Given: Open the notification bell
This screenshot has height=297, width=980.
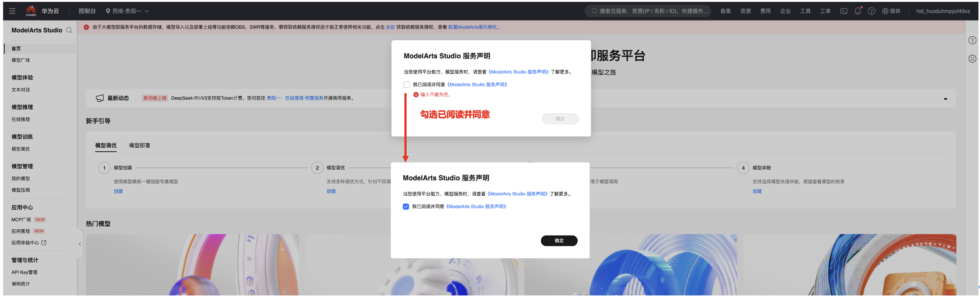Looking at the screenshot, I should click(x=858, y=11).
